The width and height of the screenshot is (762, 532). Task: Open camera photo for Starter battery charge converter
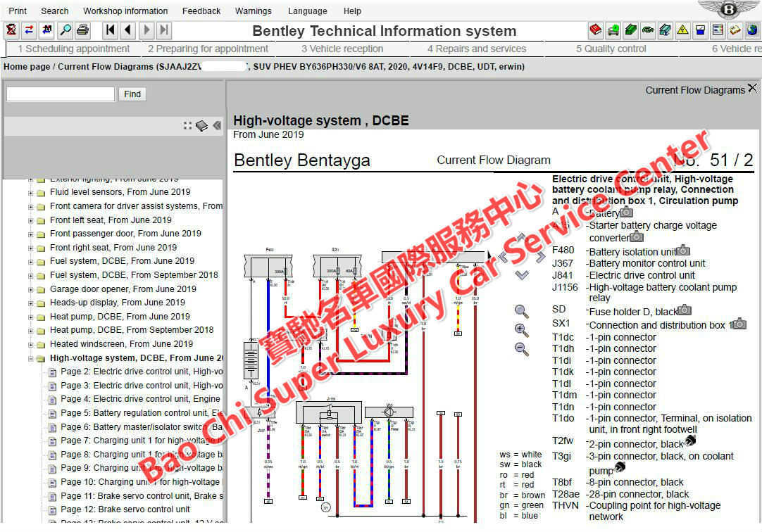pyautogui.click(x=637, y=237)
